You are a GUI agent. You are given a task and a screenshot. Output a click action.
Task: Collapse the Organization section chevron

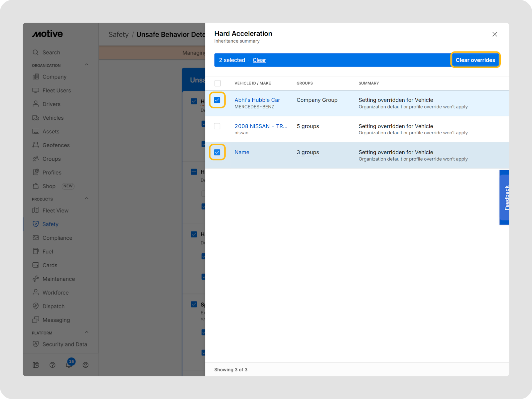point(86,65)
